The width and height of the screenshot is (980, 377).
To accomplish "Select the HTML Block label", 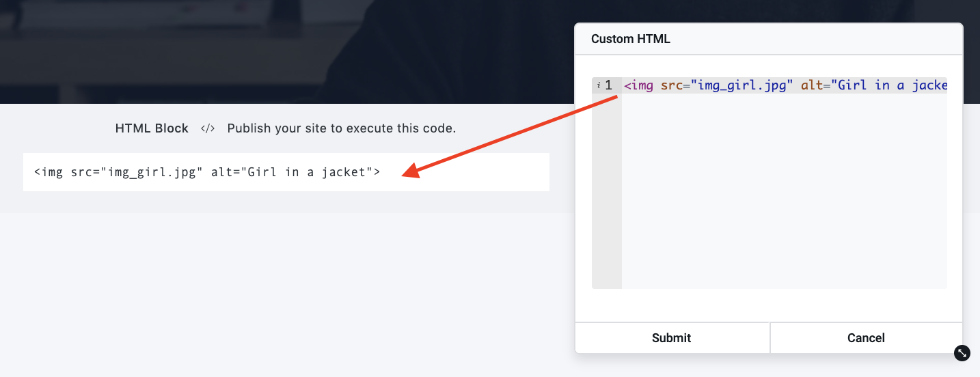I will 152,128.
